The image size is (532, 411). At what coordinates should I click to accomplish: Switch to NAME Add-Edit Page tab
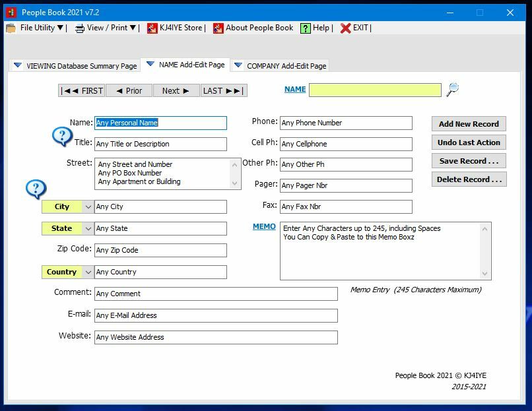click(185, 65)
